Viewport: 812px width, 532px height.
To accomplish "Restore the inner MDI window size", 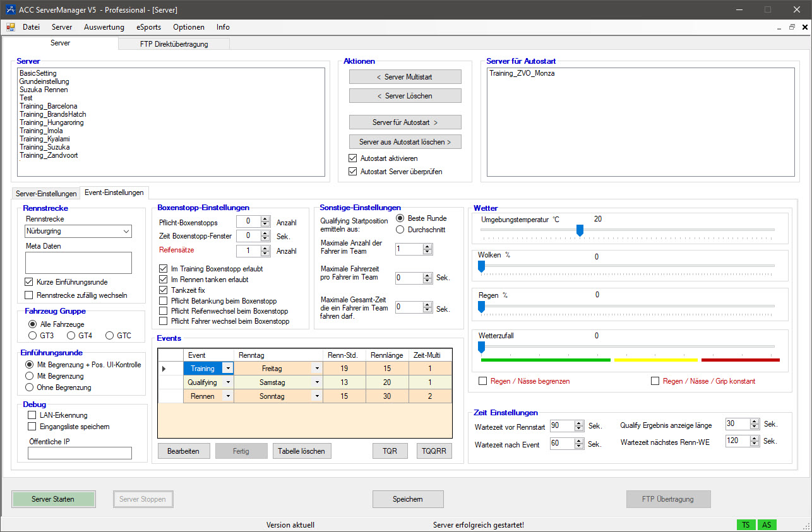I will tap(792, 27).
